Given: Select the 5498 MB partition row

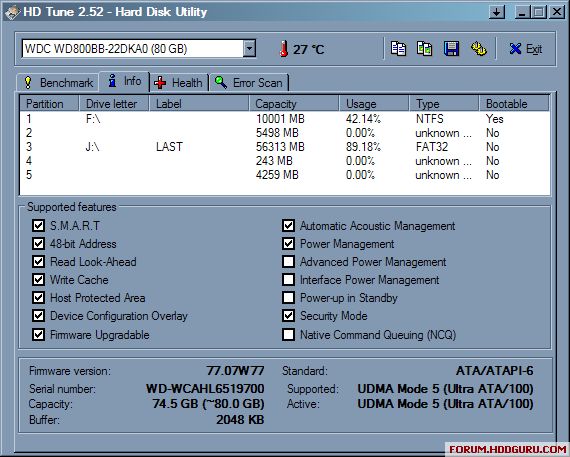Looking at the screenshot, I should (x=285, y=133).
